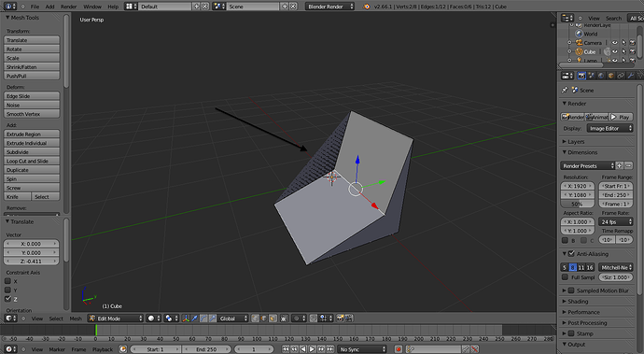
Task: Open the Mesh menu in 3D view
Action: [x=76, y=319]
